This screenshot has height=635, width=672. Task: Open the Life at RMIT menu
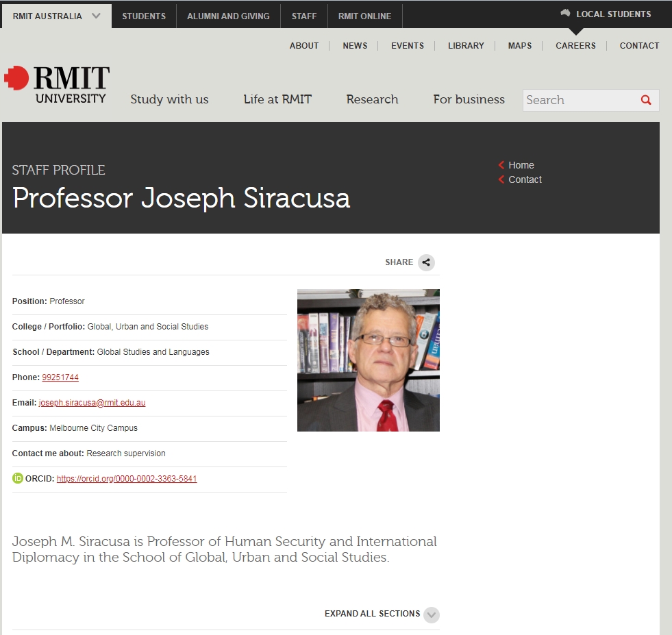[277, 99]
